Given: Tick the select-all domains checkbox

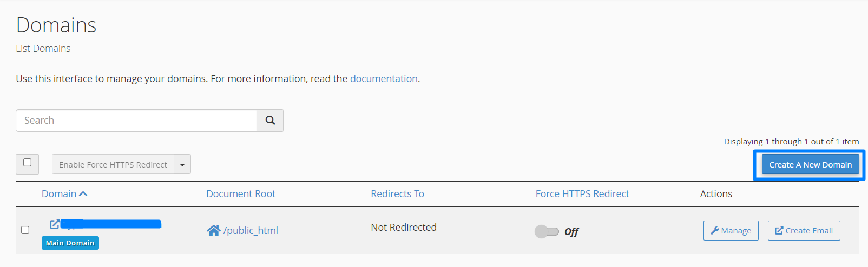Looking at the screenshot, I should (x=28, y=163).
